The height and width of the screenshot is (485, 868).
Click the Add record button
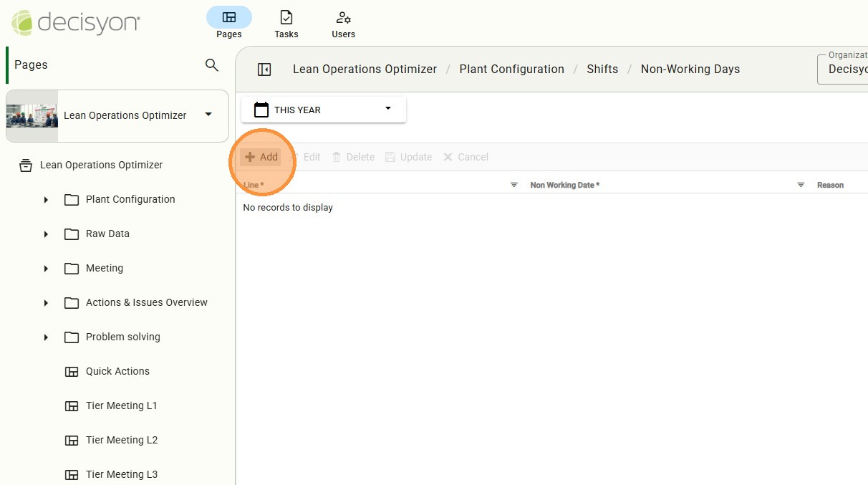[x=261, y=157]
